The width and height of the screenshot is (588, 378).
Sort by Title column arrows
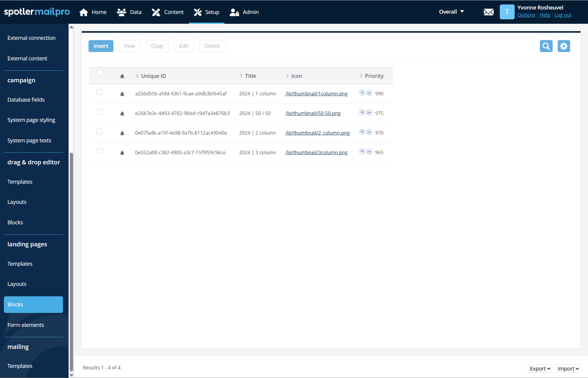click(x=241, y=76)
